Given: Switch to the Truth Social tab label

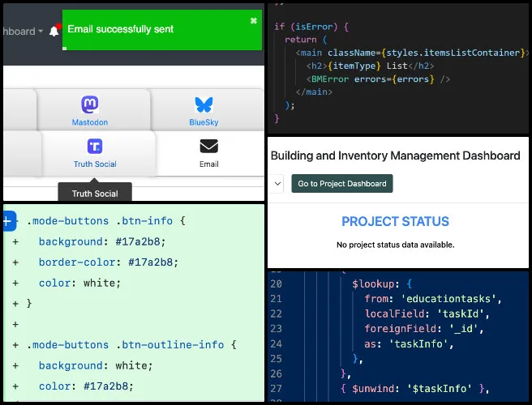Looking at the screenshot, I should pos(95,164).
